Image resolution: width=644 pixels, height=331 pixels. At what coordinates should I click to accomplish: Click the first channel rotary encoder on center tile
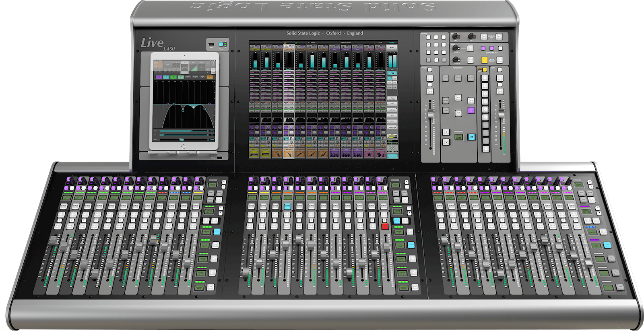pyautogui.click(x=256, y=181)
